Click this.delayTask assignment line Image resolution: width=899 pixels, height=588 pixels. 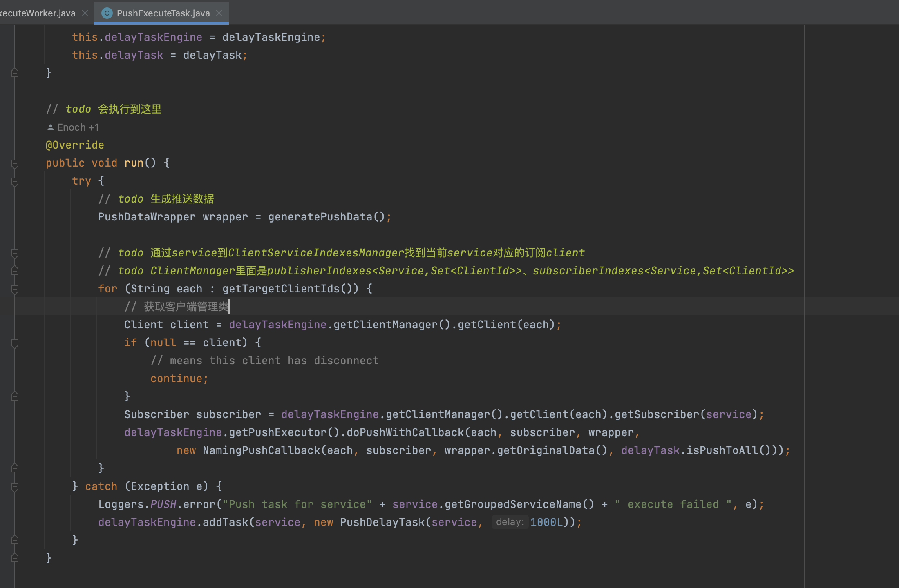tap(160, 55)
